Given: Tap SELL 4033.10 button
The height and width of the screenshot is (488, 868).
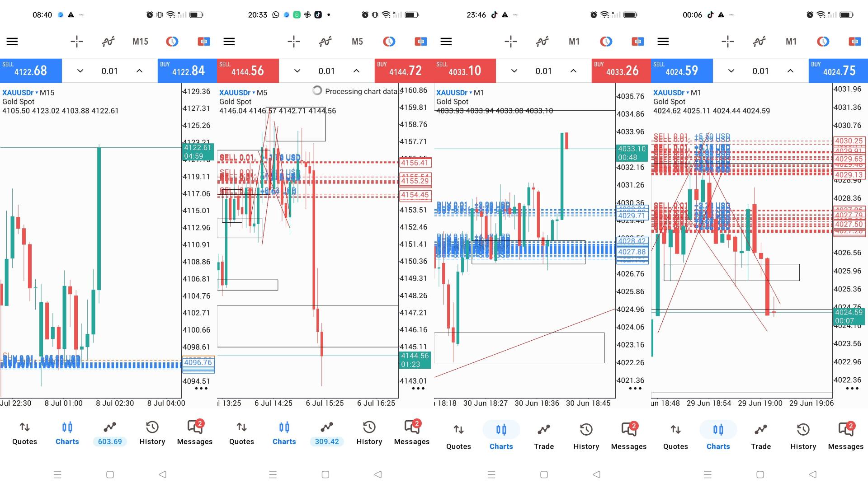Looking at the screenshot, I should (465, 70).
